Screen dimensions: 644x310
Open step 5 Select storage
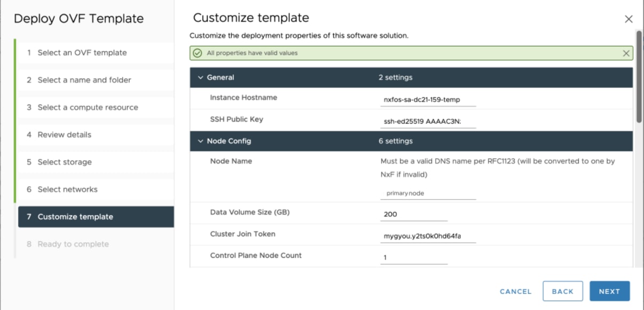(x=96, y=162)
